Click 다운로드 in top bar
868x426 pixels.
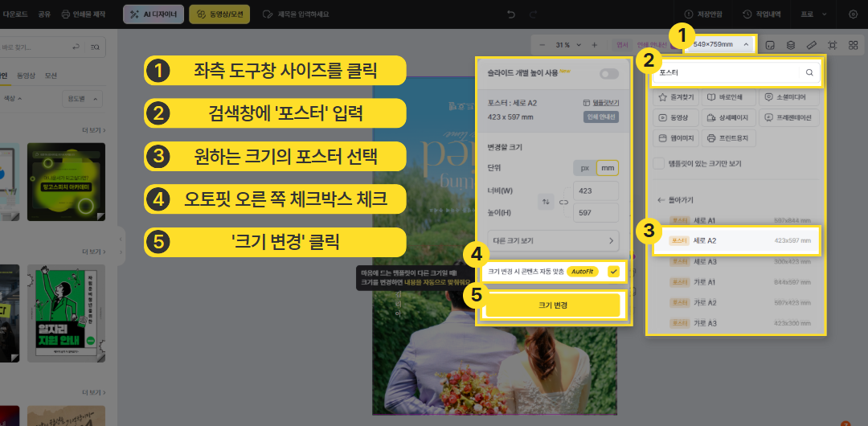pyautogui.click(x=15, y=14)
